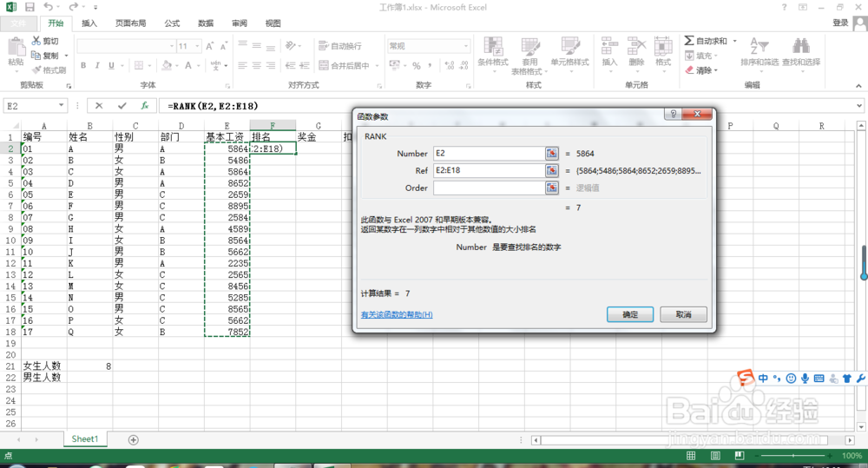Click the increase font size icon

pyautogui.click(x=210, y=46)
